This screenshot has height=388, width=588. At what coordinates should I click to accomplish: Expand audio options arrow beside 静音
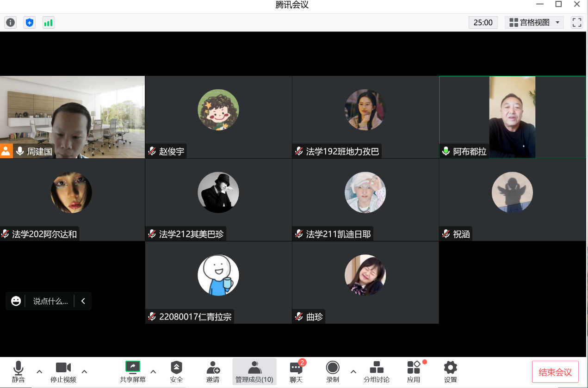39,371
